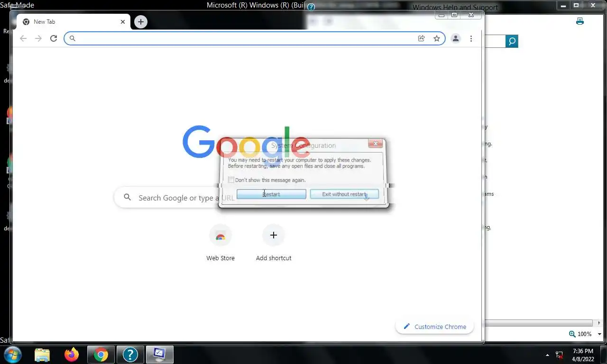The width and height of the screenshot is (607, 364).
Task: Switch to System Configuration taskbar button
Action: pyautogui.click(x=159, y=355)
